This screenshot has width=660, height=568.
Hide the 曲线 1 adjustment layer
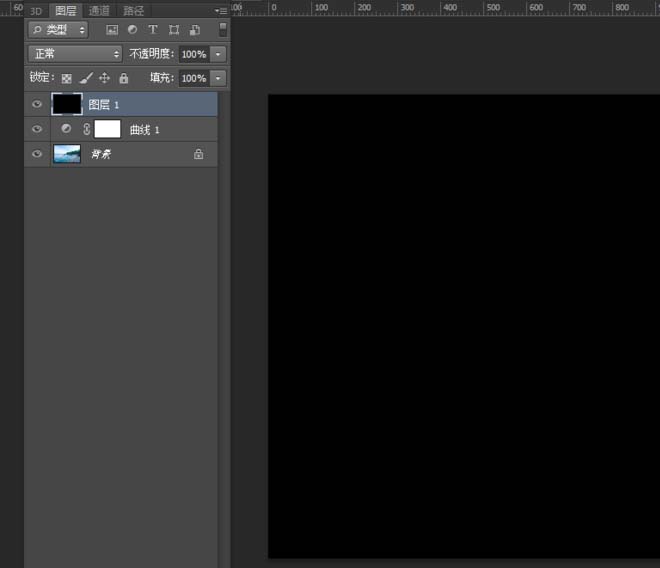click(37, 129)
